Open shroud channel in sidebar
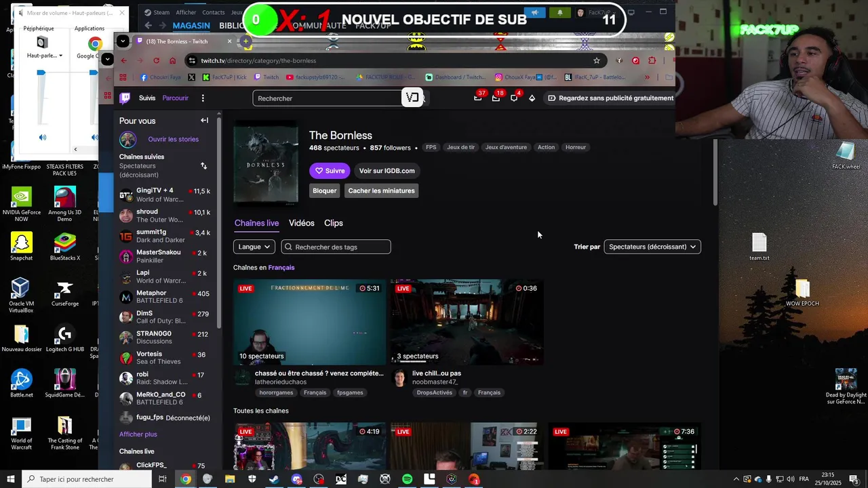This screenshot has height=488, width=868. coord(165,216)
